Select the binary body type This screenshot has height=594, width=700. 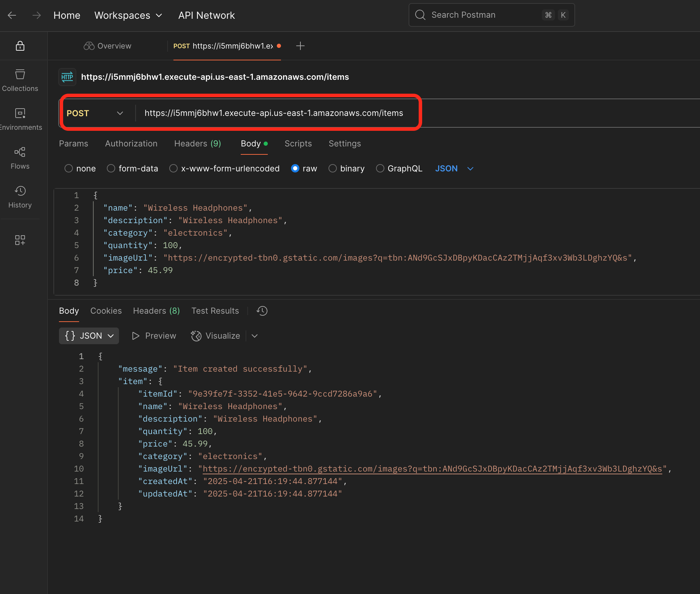click(333, 169)
